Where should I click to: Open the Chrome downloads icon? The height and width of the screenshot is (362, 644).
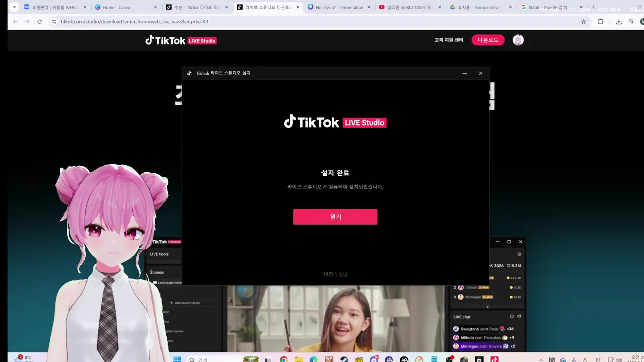tap(619, 22)
